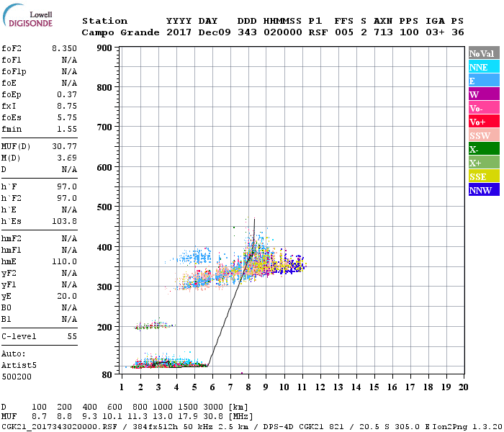Click the 3000 km distance in D row
The width and height of the screenshot is (504, 432).
(x=213, y=408)
